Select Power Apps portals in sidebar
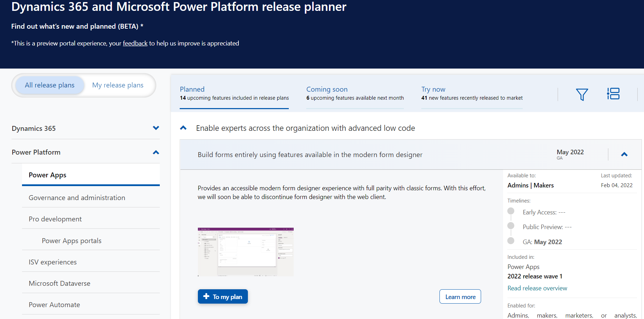The height and width of the screenshot is (319, 644). point(72,241)
